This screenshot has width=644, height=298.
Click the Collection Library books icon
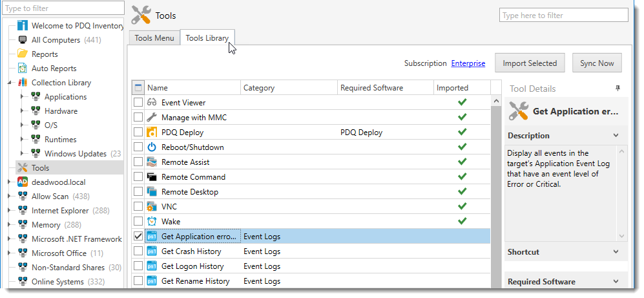(x=23, y=83)
